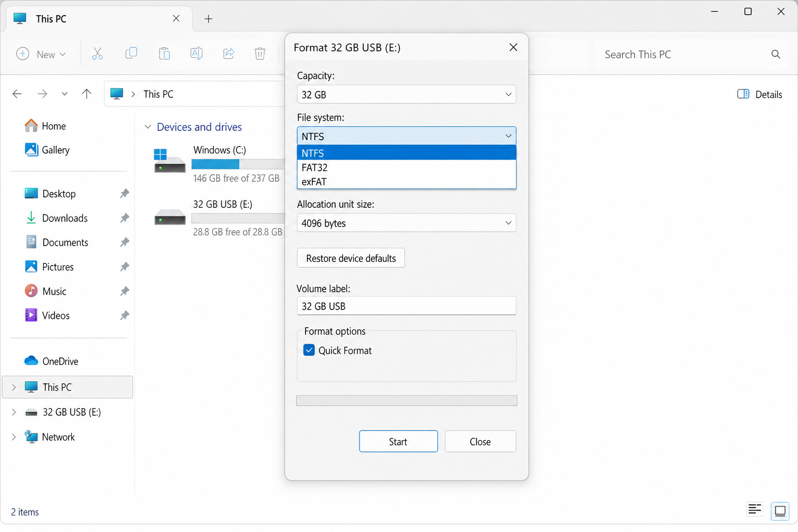The image size is (798, 532).
Task: Switch to large thumbnails view icon
Action: 780,511
